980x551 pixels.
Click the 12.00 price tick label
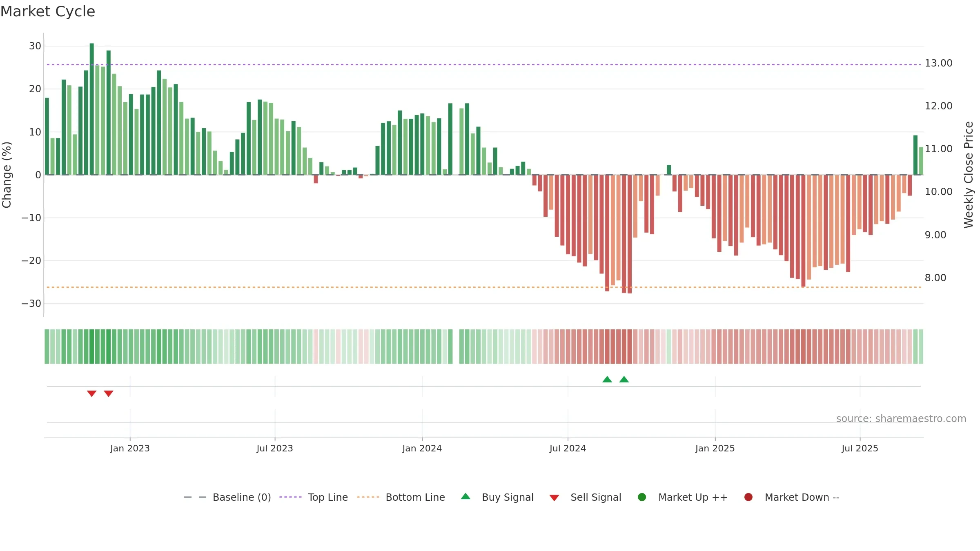coord(938,106)
